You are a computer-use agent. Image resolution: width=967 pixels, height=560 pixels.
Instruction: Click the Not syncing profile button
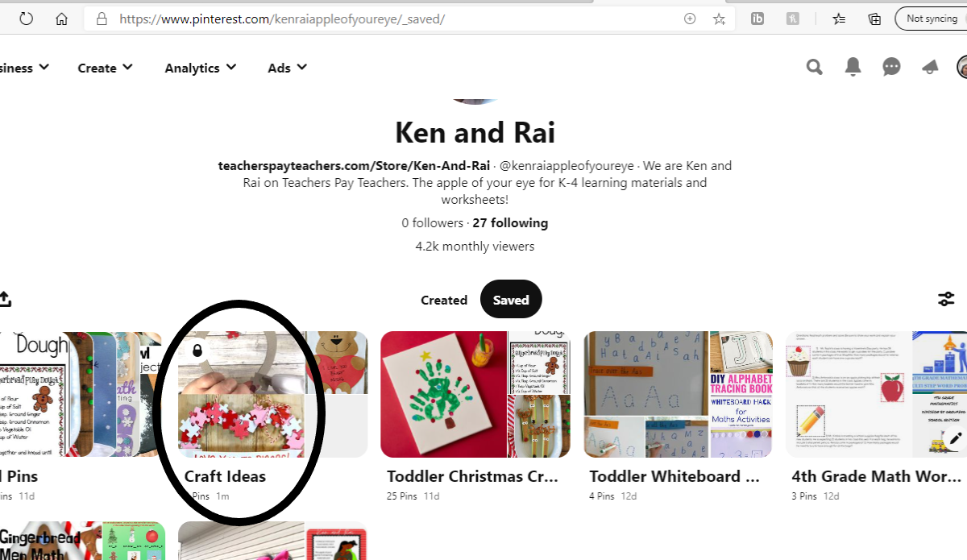coord(931,19)
